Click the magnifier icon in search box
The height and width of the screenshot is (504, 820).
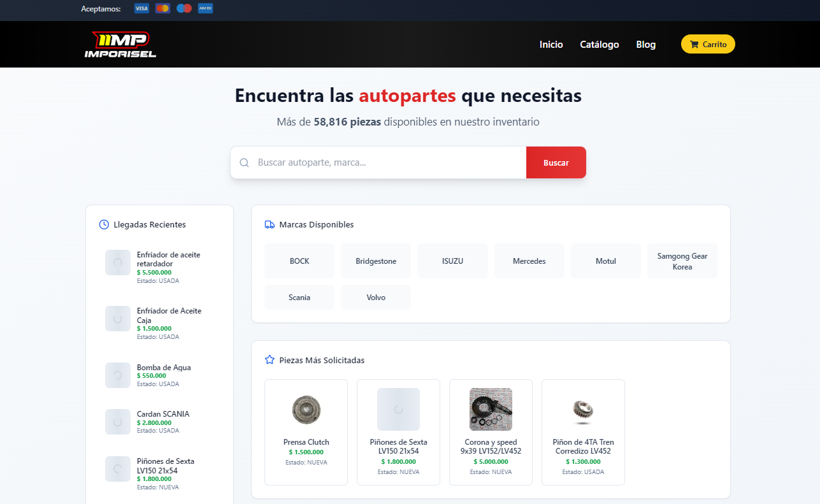tap(244, 162)
